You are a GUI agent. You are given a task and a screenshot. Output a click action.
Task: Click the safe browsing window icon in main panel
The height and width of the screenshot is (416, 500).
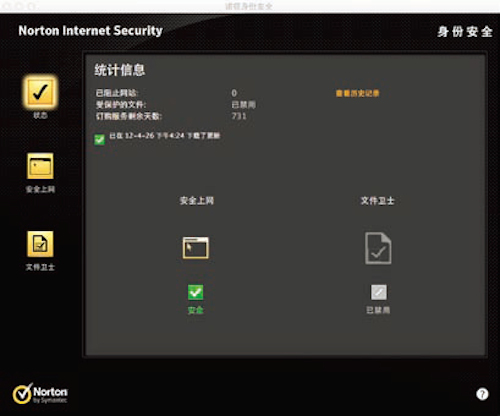pos(196,248)
